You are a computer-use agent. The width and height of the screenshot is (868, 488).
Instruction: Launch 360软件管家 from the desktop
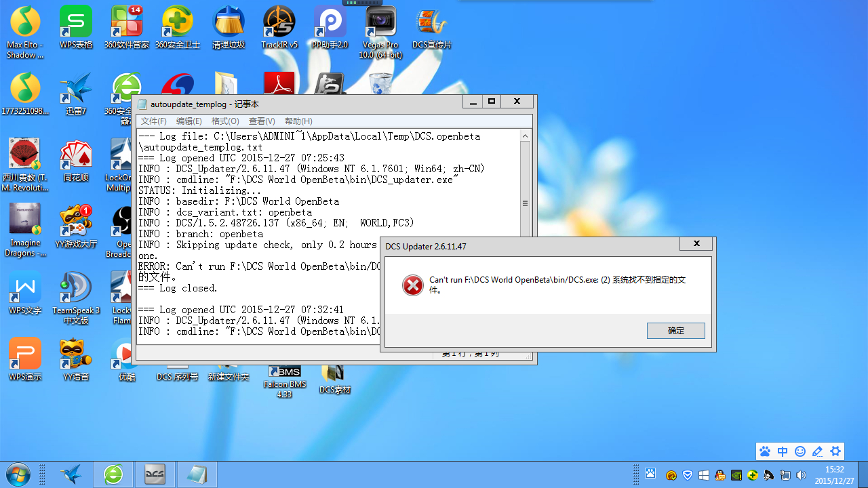pos(127,27)
